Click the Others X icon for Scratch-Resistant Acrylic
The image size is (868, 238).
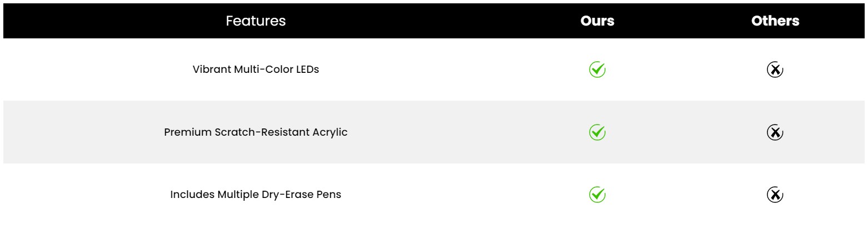click(775, 132)
